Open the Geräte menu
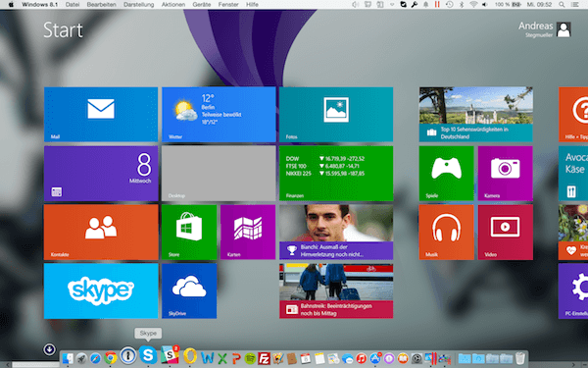Image resolution: width=588 pixels, height=368 pixels. tap(202, 5)
